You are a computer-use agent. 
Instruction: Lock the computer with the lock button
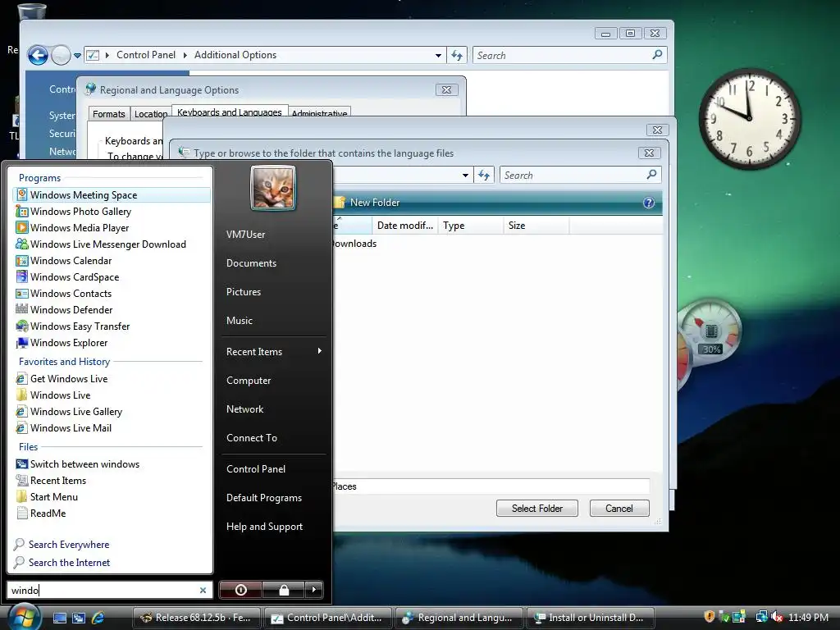284,590
